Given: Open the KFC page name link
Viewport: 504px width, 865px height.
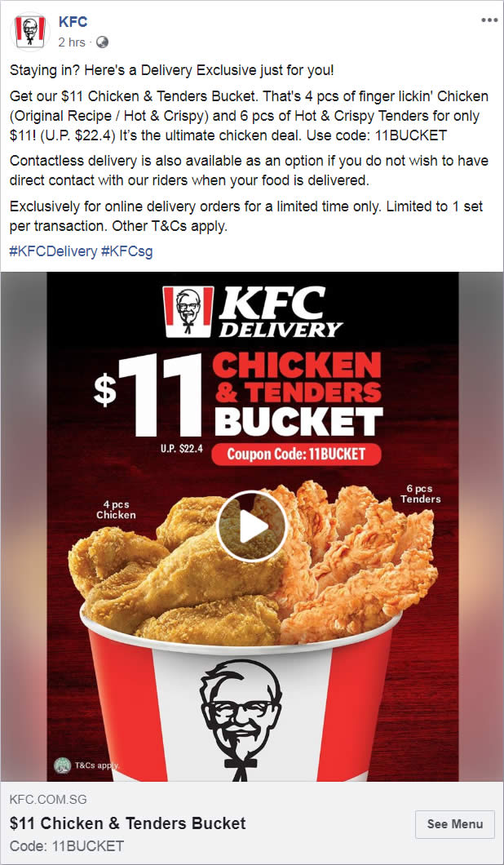Looking at the screenshot, I should [x=73, y=22].
